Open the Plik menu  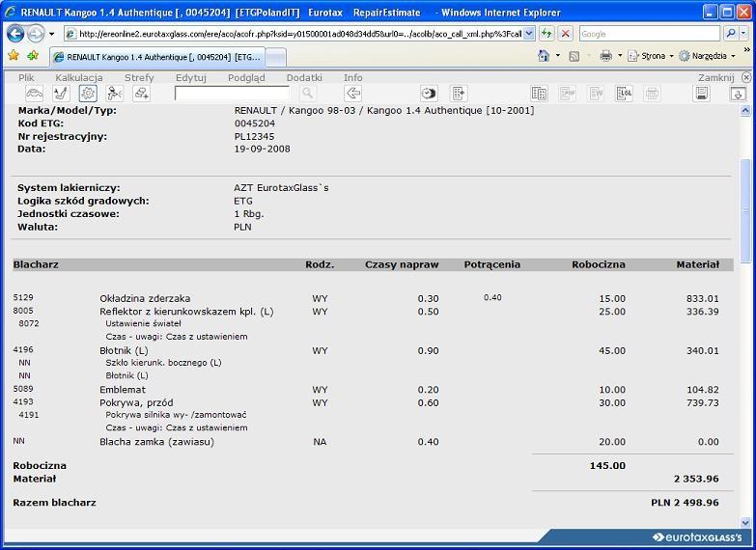[x=26, y=77]
